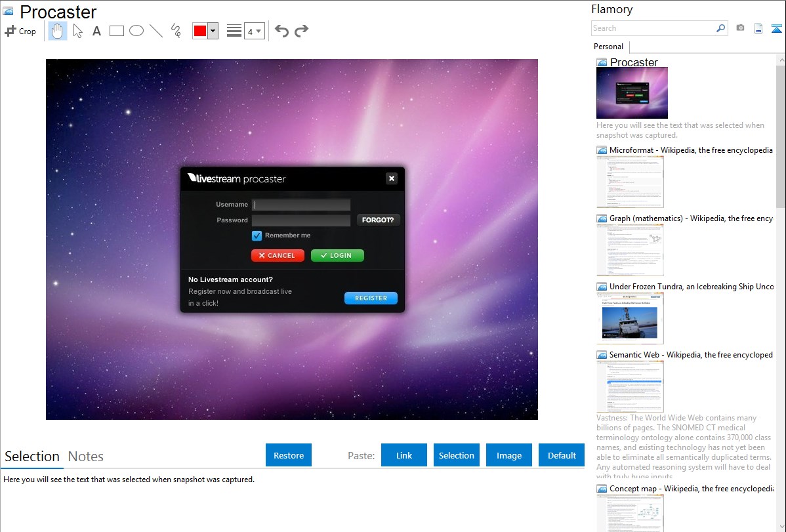Open the Personal tab

(x=608, y=47)
